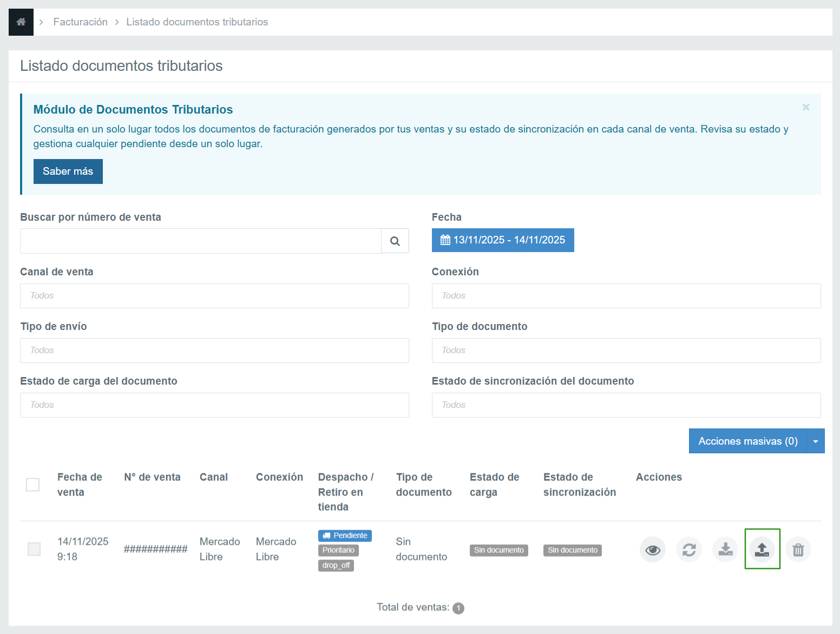Focus the Buscar por número de venta field

pos(201,241)
